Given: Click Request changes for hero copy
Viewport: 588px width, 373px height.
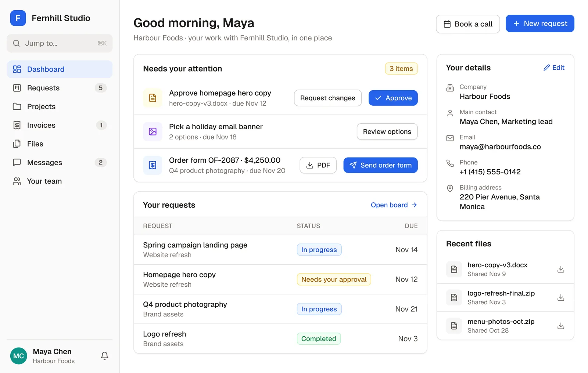Looking at the screenshot, I should 328,98.
